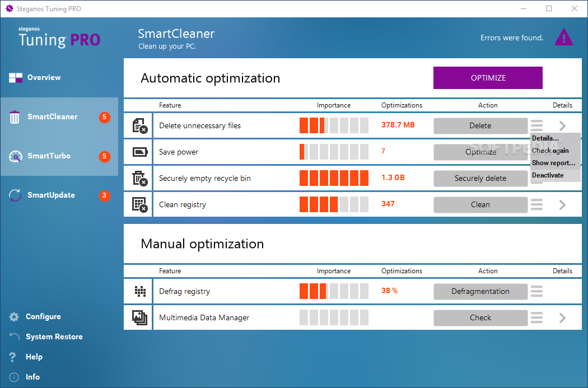Screen dimensions: 588x388
Task: Click the Steganos Tuning PRO logo
Action: 59,38
